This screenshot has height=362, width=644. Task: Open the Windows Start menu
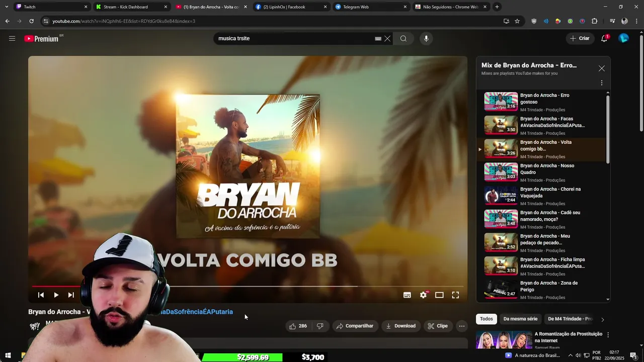(x=8, y=356)
